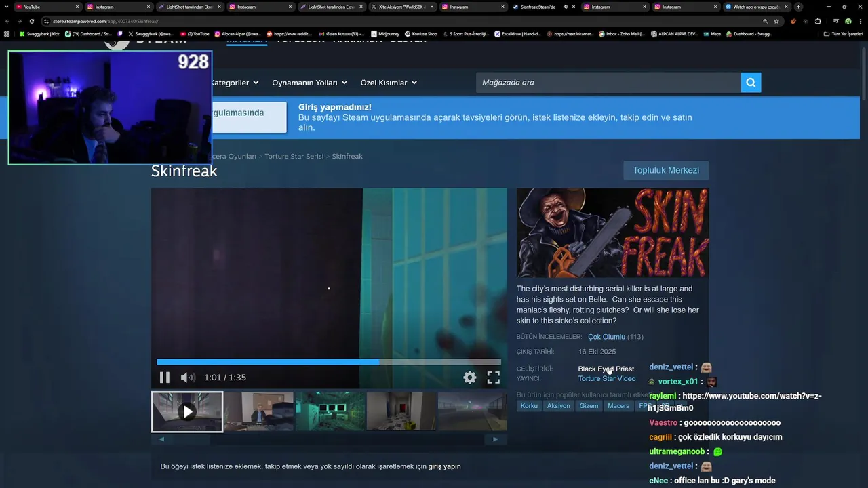The height and width of the screenshot is (488, 868).
Task: Mute the trailer volume speaker icon
Action: click(188, 378)
